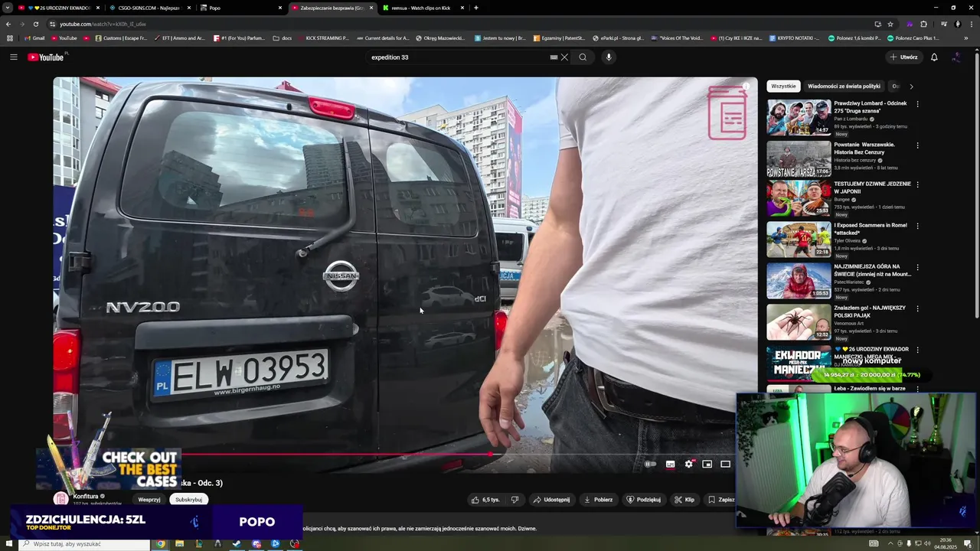Click the Subskrybuj button
The image size is (980, 551).
click(188, 500)
